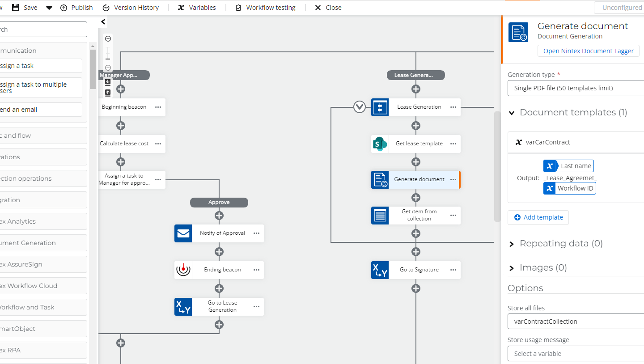Zoom in on the canvas
This screenshot has width=644, height=364.
(x=108, y=39)
